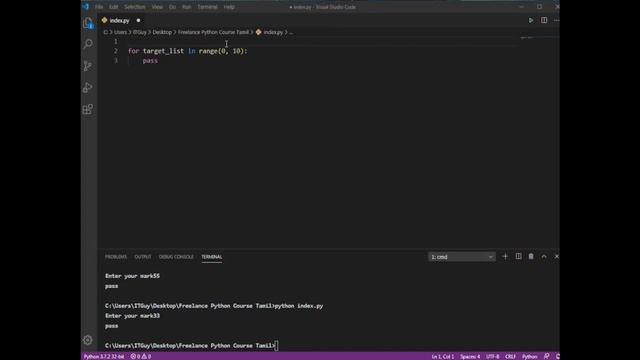Change the UTF-8 encoding

[x=493, y=356]
